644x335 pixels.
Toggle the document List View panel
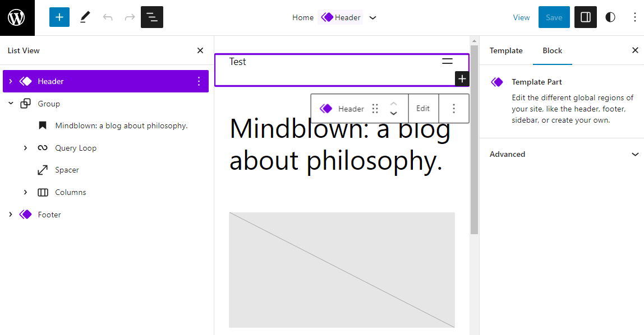coord(151,17)
